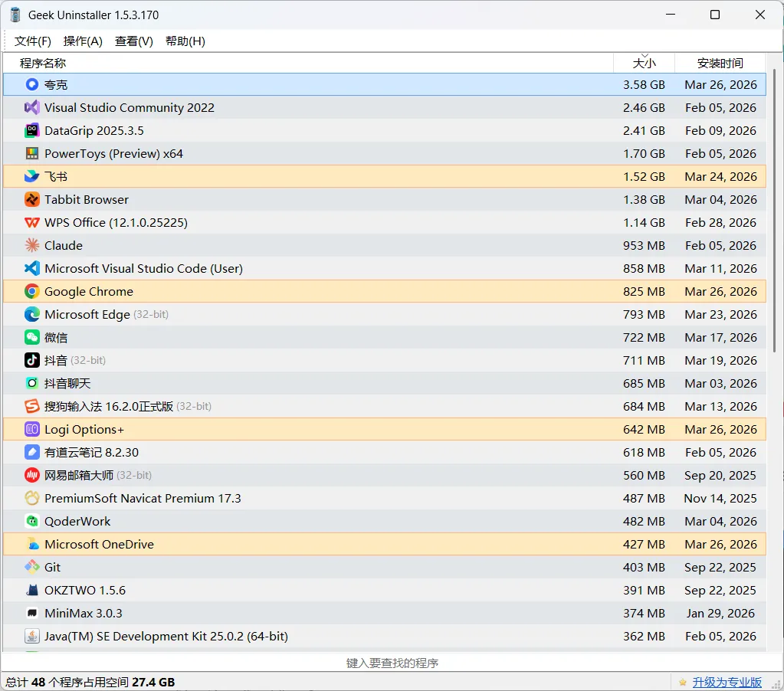The image size is (784, 691).
Task: Click the 抖音 (32-bit) icon
Action: [32, 360]
